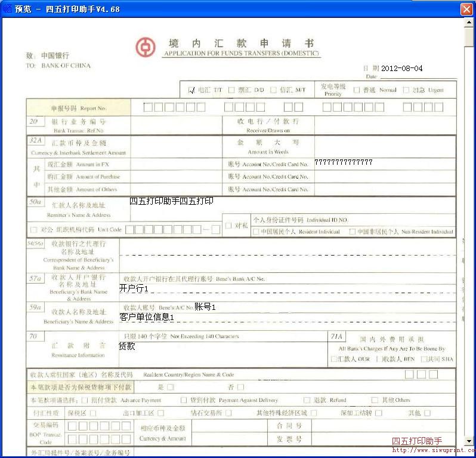Check the 对私 checkbox

[x=228, y=226]
